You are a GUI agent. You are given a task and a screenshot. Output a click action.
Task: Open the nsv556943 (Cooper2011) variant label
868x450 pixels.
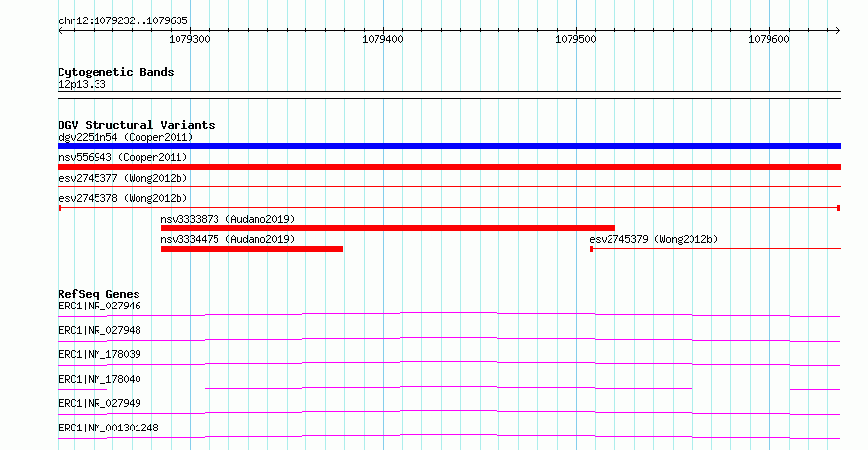[123, 157]
